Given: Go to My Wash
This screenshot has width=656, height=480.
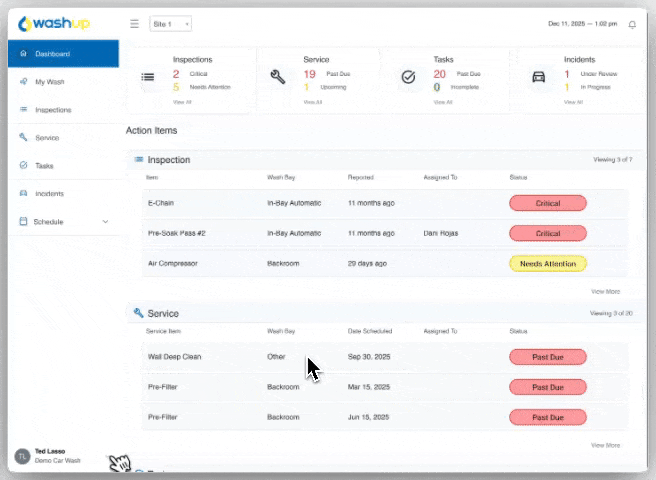Looking at the screenshot, I should coord(50,82).
